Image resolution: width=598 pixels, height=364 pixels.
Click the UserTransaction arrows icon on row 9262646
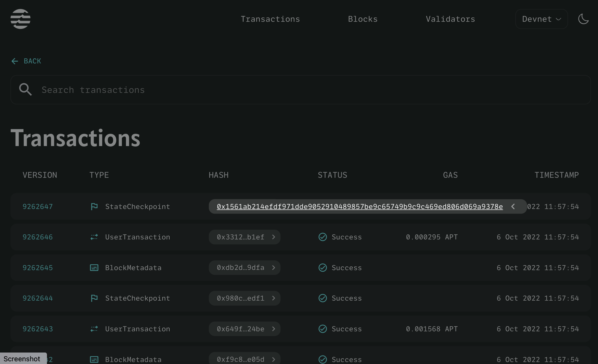pos(94,237)
